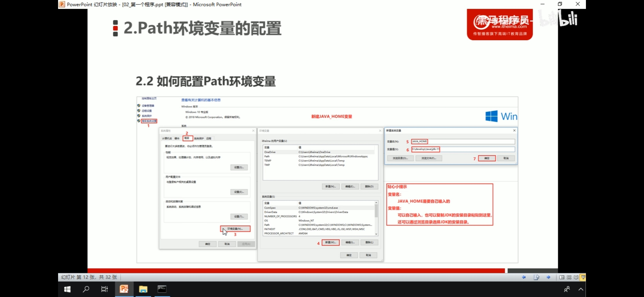Open File Explorer from the taskbar
Viewport: 644px width, 297px height.
[x=143, y=289]
